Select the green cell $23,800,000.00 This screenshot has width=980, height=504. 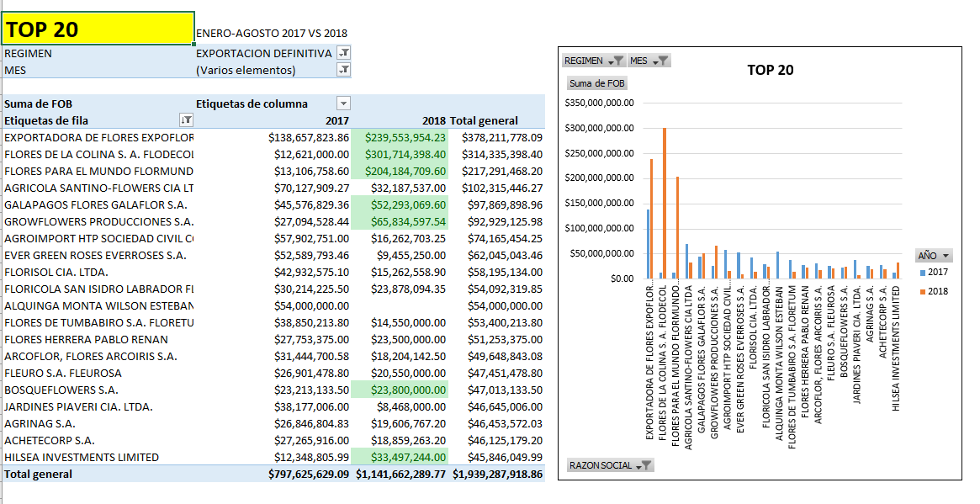pos(400,390)
